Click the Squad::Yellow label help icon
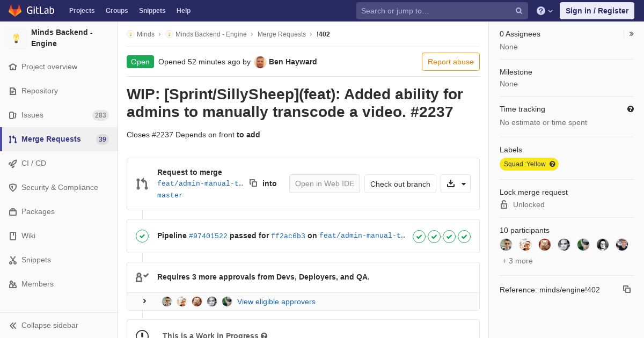This screenshot has width=644, height=338. pyautogui.click(x=552, y=164)
